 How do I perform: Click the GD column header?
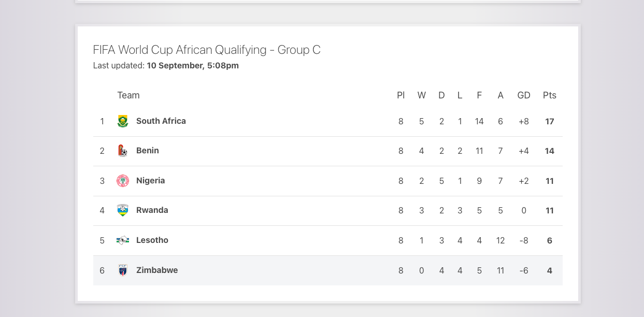[524, 95]
